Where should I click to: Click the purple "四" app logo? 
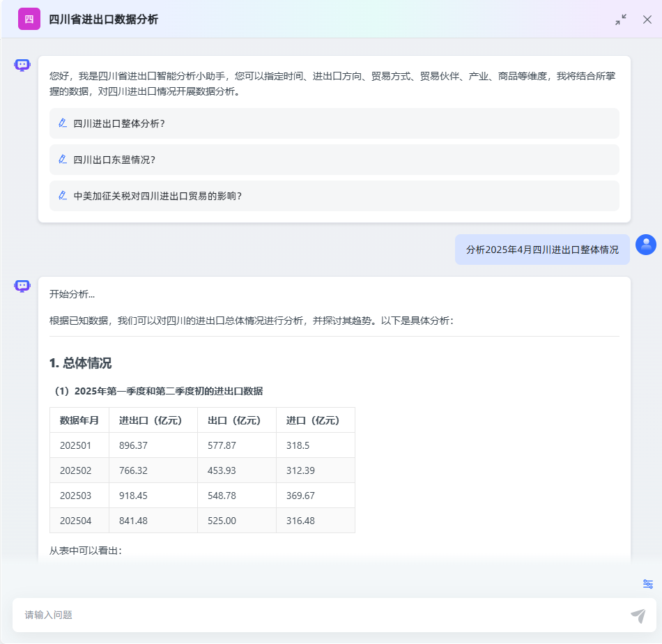tap(28, 19)
